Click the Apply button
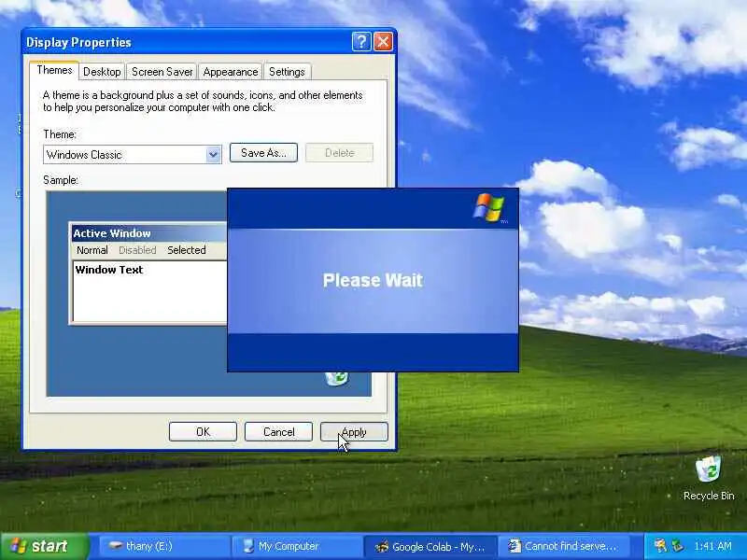Viewport: 747px width, 560px height. [354, 432]
